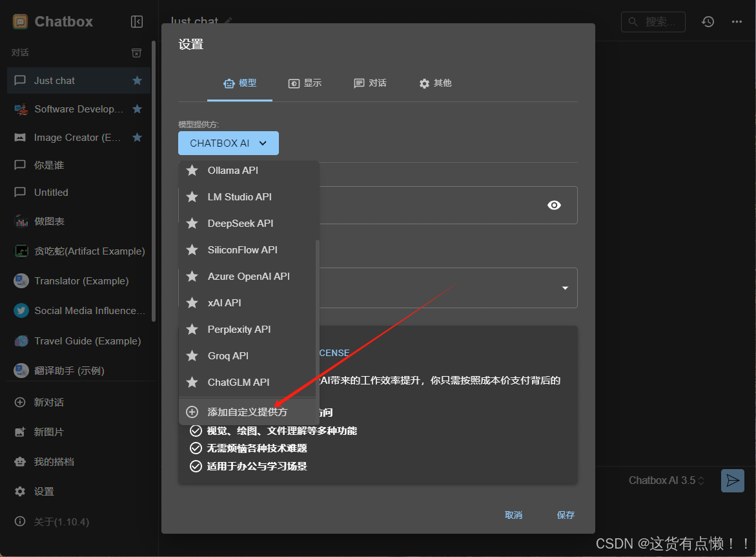
Task: Click 保存 to save settings
Action: (x=566, y=515)
